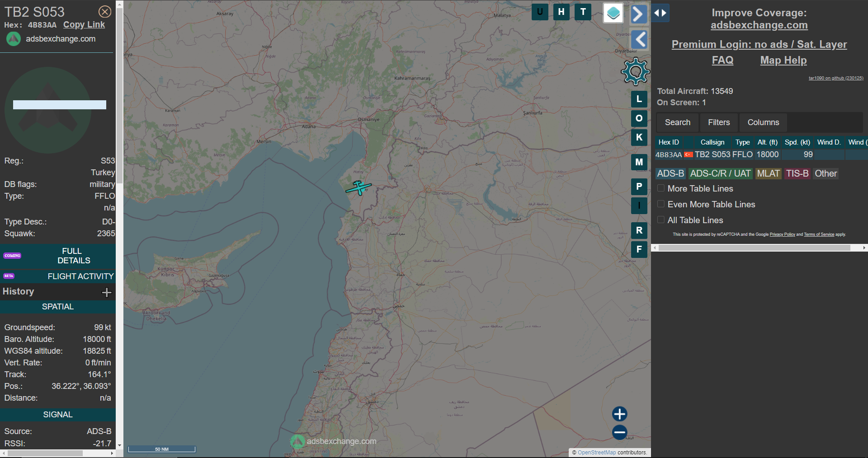This screenshot has width=868, height=458.
Task: Click the left chevron arrow button
Action: pos(639,40)
